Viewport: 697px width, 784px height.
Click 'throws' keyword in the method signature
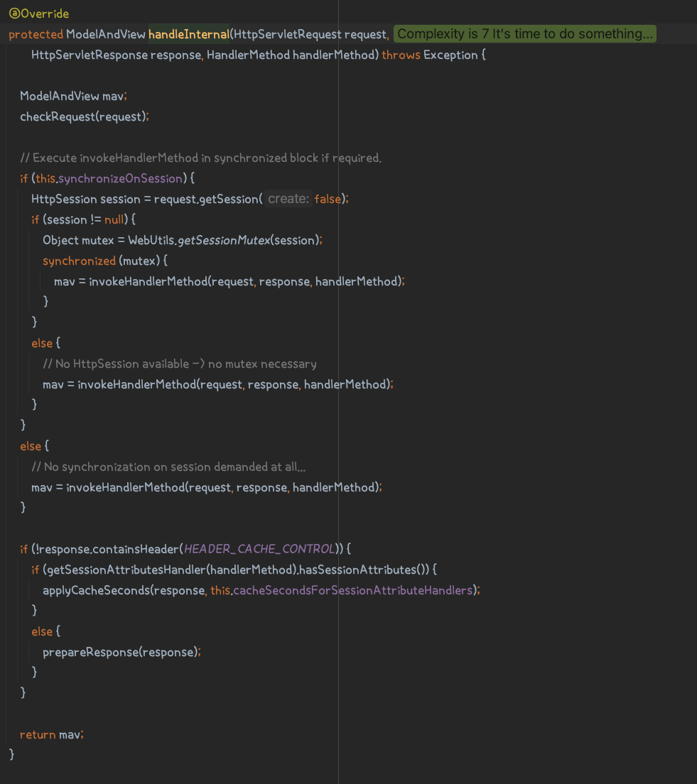[x=401, y=55]
